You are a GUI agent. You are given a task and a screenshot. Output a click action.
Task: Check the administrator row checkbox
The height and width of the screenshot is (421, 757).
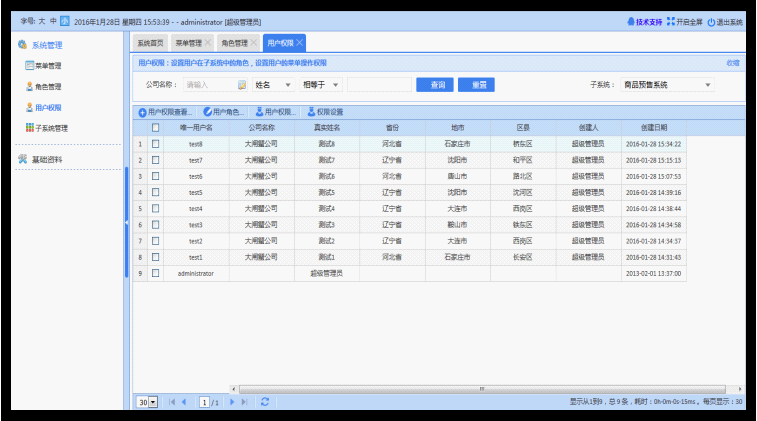[x=155, y=273]
